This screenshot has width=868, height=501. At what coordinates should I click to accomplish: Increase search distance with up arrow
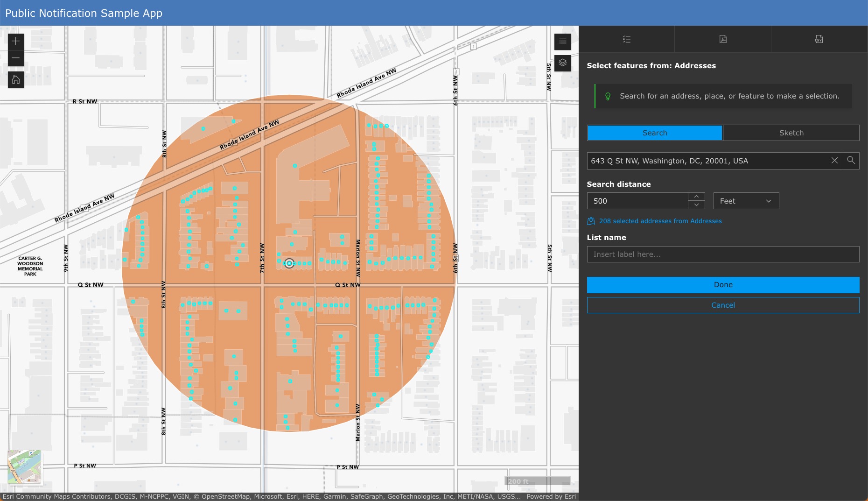click(696, 197)
